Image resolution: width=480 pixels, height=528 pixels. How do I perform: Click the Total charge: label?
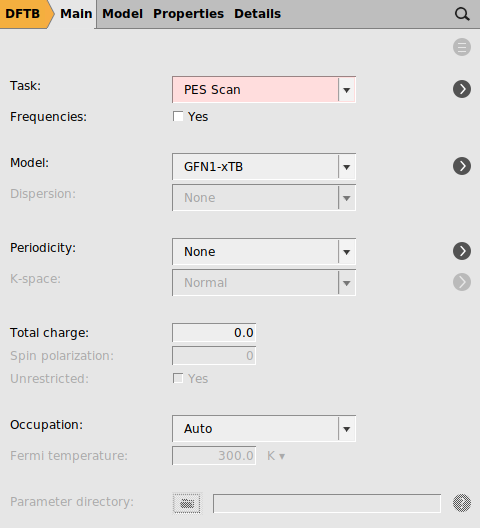pos(50,333)
